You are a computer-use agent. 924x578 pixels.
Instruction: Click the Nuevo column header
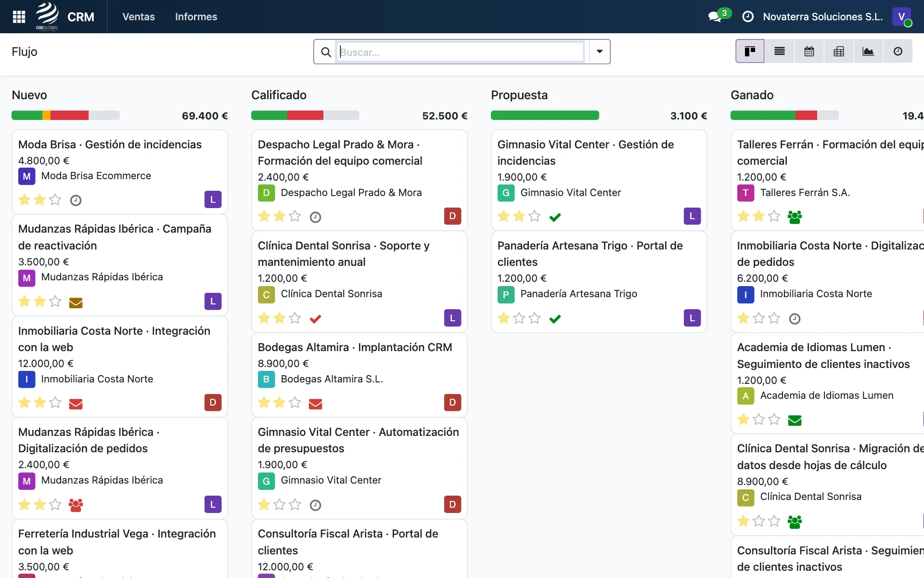(x=29, y=95)
